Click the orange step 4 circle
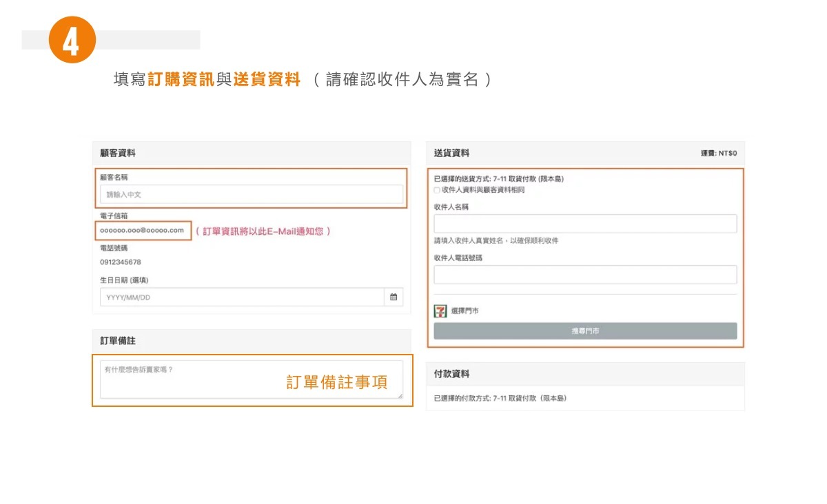Image resolution: width=827 pixels, height=504 pixels. 72,41
